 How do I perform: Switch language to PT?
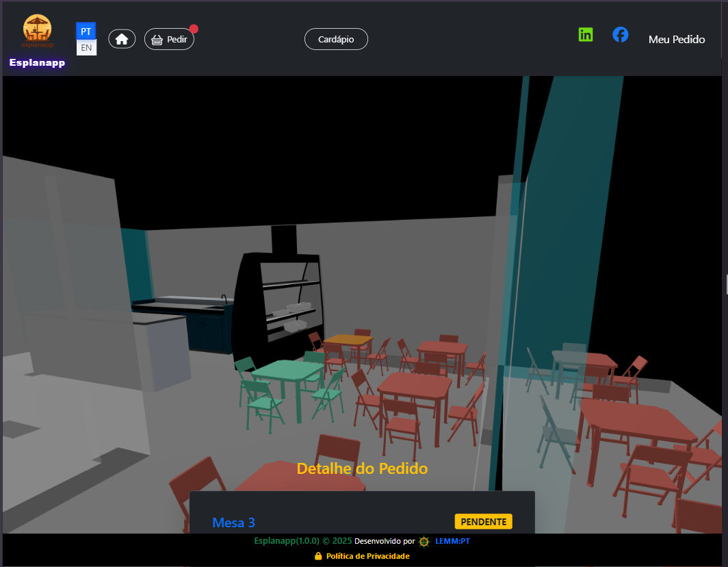click(86, 32)
